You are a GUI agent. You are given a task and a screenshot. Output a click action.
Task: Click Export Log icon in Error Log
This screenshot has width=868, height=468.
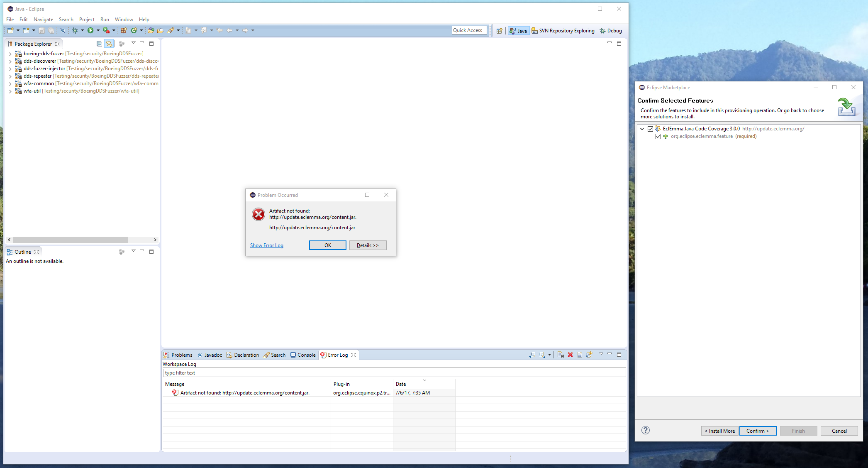point(532,355)
